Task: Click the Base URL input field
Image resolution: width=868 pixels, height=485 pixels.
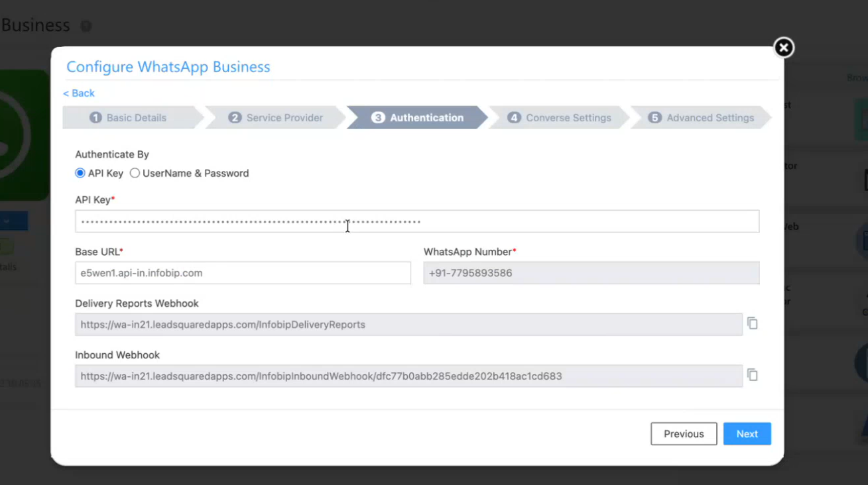Action: point(243,273)
